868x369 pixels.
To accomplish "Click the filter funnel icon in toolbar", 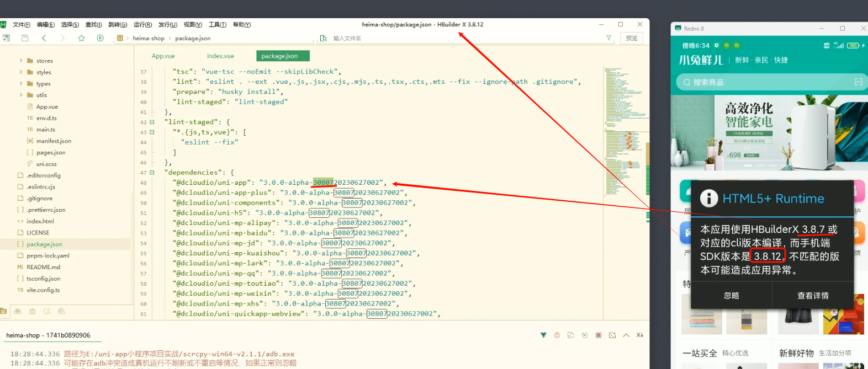I will pyautogui.click(x=609, y=38).
